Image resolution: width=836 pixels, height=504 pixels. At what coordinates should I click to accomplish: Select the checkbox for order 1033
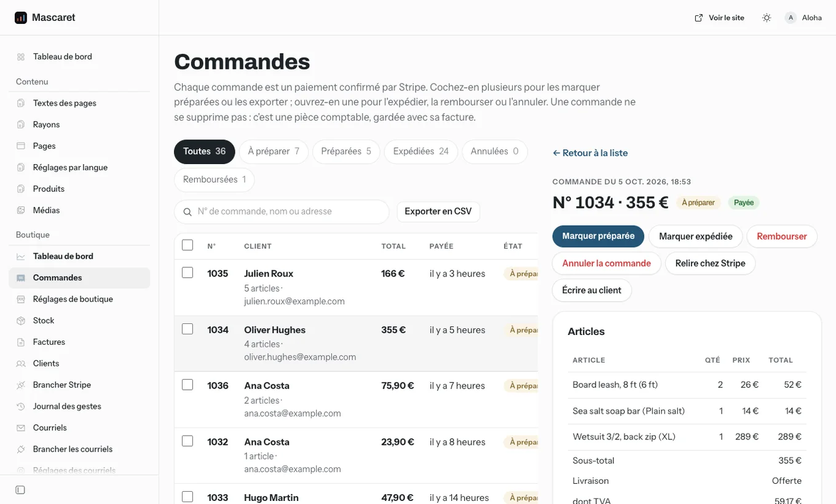(187, 497)
